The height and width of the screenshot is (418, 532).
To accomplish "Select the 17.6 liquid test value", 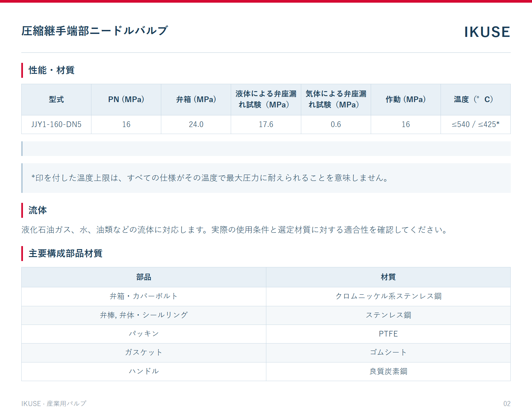I will coord(266,124).
